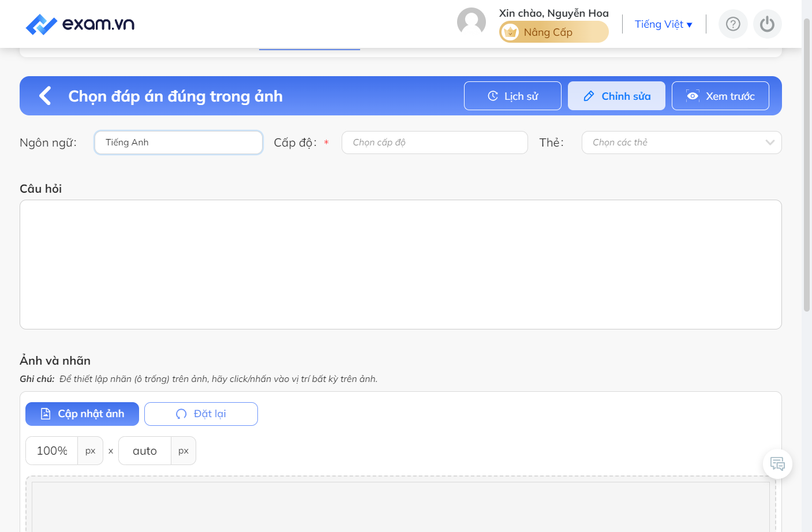The height and width of the screenshot is (532, 812).
Task: Open the Lịch sử history view
Action: click(512, 96)
